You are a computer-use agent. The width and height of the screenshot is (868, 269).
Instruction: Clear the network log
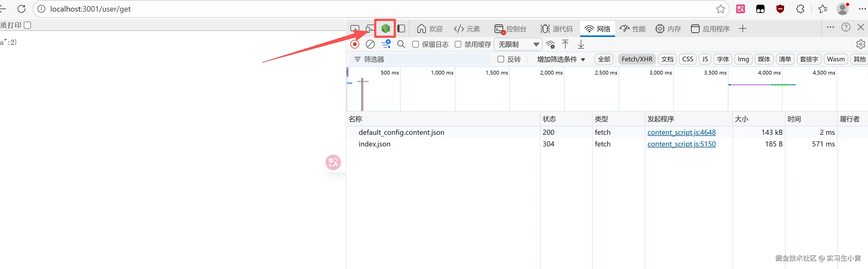(x=370, y=44)
